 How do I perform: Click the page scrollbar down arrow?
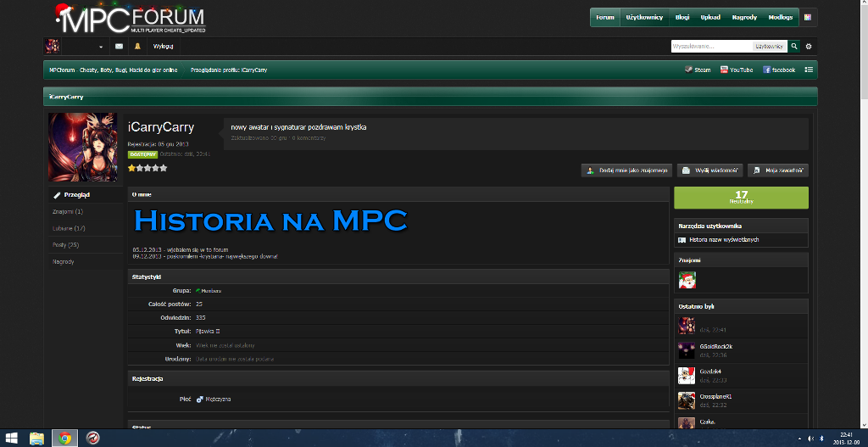(863, 424)
